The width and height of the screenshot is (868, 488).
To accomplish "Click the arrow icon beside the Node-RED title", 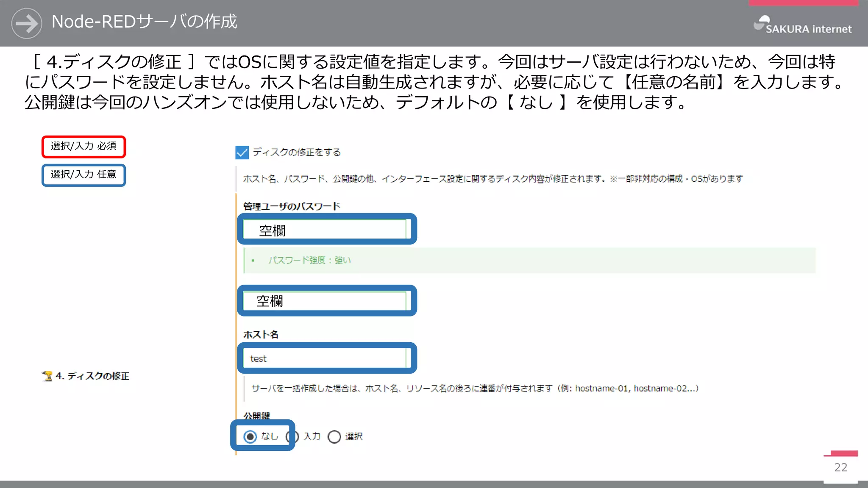I will coord(27,23).
